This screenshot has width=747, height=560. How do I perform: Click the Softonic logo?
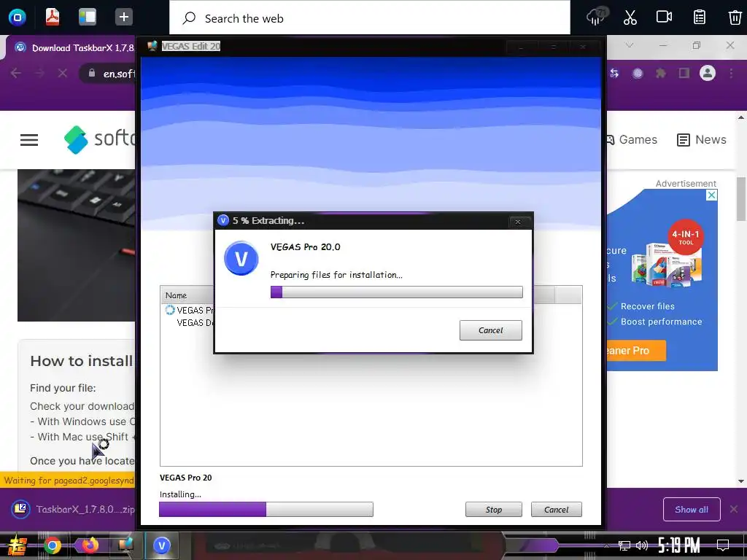click(x=99, y=139)
